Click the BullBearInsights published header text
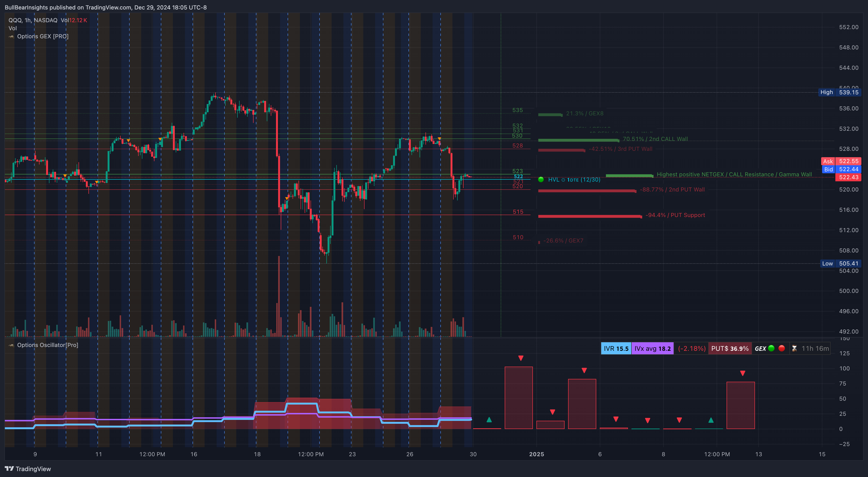868x477 pixels. click(x=105, y=7)
